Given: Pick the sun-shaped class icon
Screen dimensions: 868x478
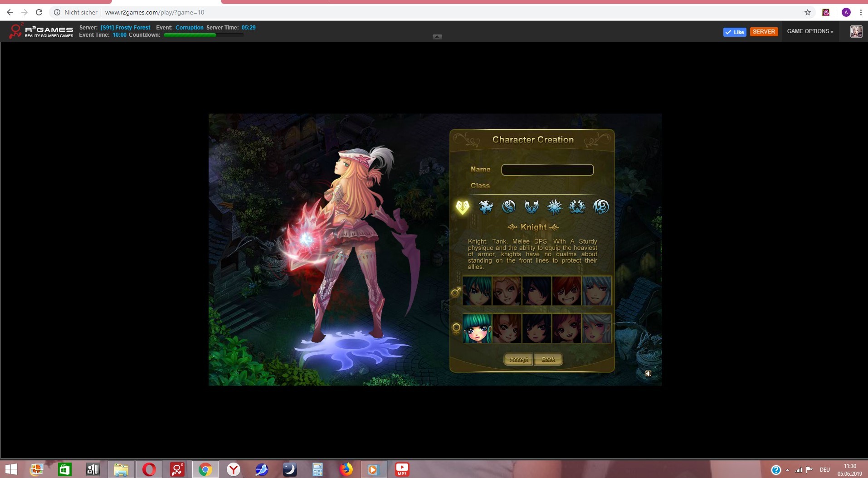Looking at the screenshot, I should click(x=554, y=207).
